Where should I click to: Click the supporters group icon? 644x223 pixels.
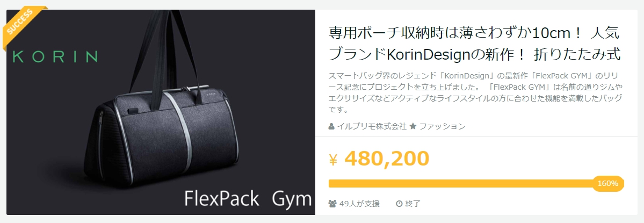pos(333,203)
